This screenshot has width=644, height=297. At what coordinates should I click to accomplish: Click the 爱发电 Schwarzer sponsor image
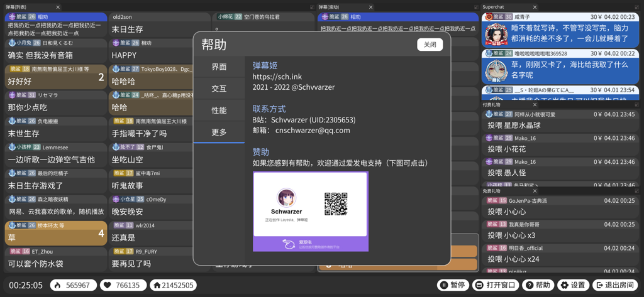pyautogui.click(x=311, y=211)
